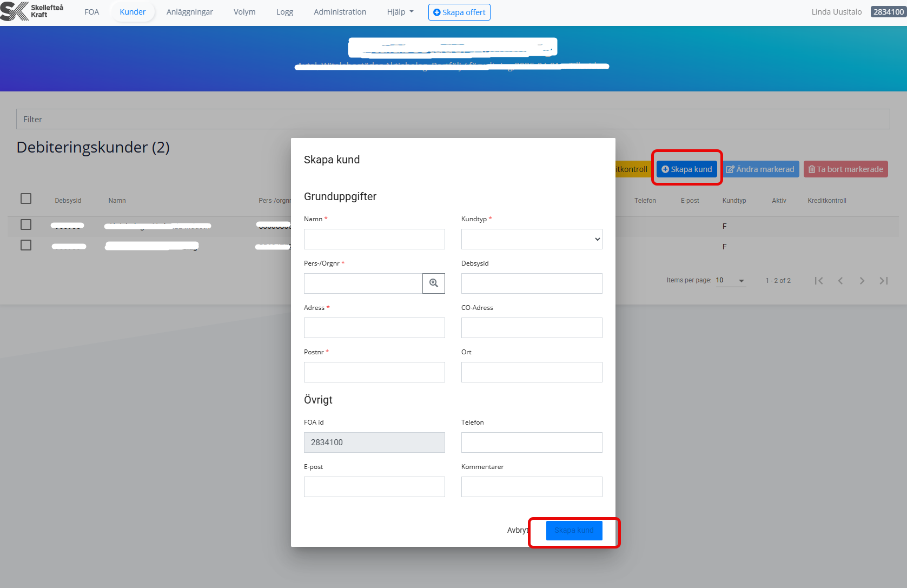Click Avbryt to cancel the dialog

pos(517,530)
